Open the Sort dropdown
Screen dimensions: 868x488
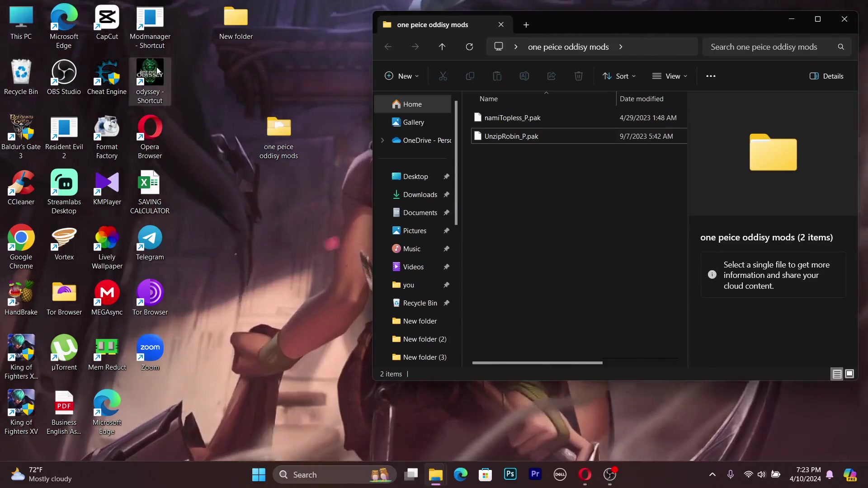[619, 76]
